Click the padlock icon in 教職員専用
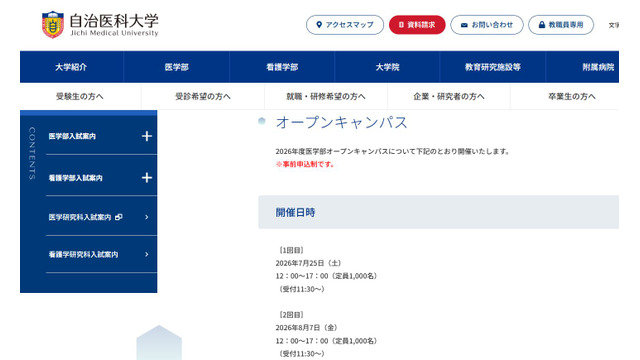The image size is (640, 360). click(542, 25)
